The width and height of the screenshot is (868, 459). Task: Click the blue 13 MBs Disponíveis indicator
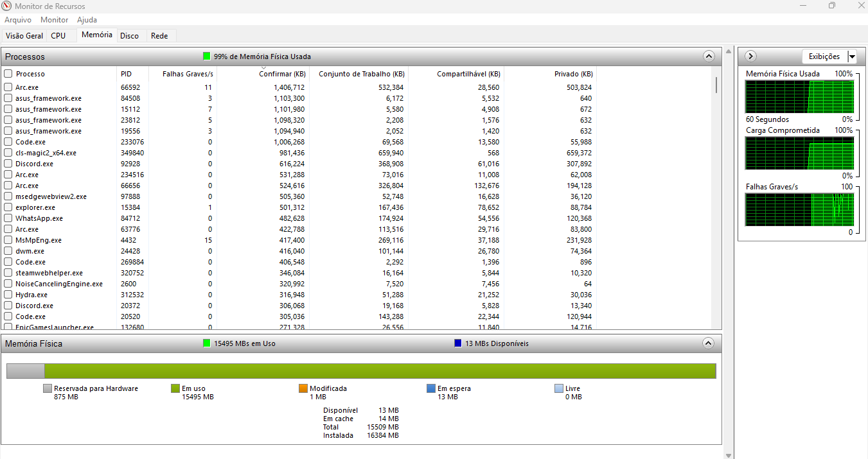(458, 343)
